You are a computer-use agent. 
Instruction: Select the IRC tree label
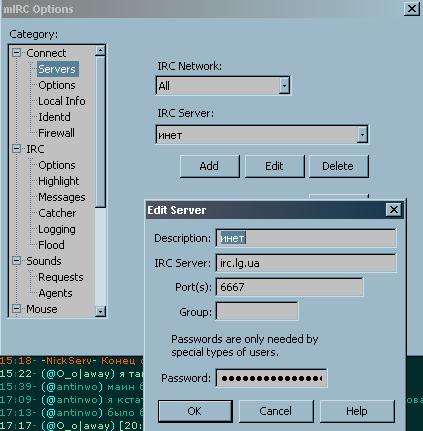[x=35, y=149]
